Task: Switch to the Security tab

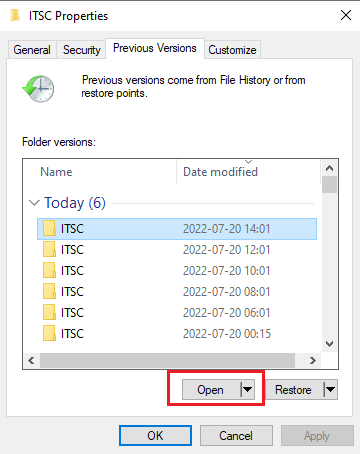Action: click(x=82, y=50)
